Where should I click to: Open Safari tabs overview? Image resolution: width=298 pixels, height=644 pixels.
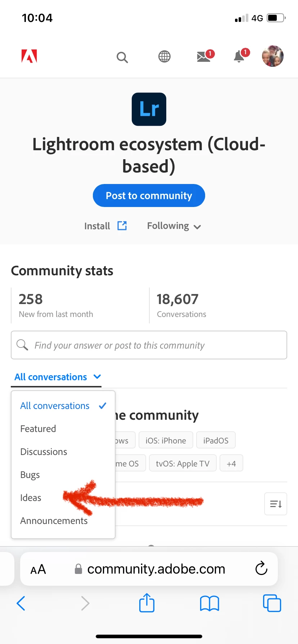272,603
